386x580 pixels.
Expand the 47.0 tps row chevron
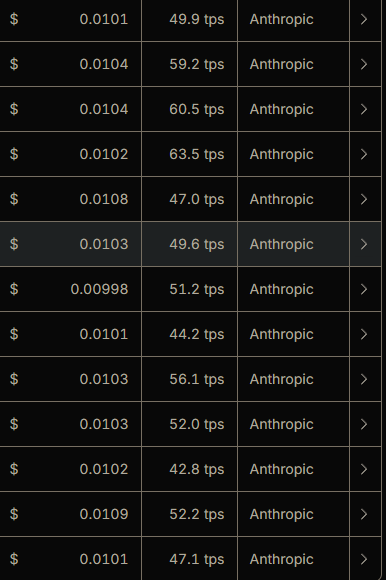(x=364, y=199)
